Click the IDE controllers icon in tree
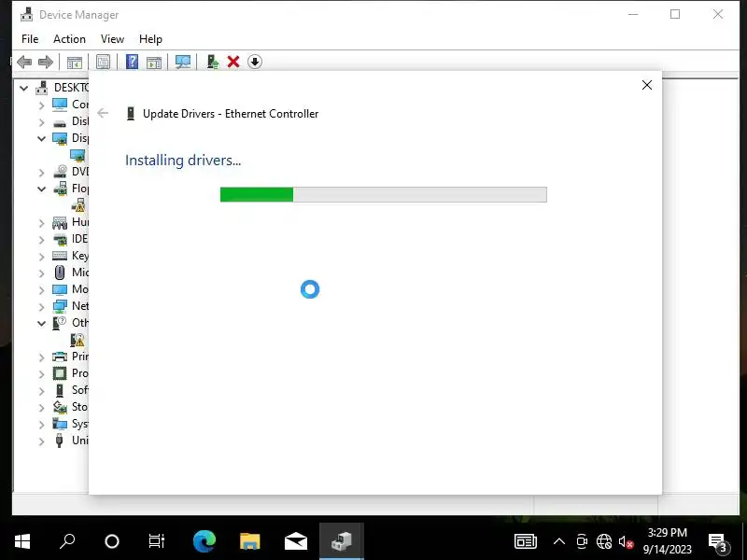The width and height of the screenshot is (747, 560). coord(60,239)
